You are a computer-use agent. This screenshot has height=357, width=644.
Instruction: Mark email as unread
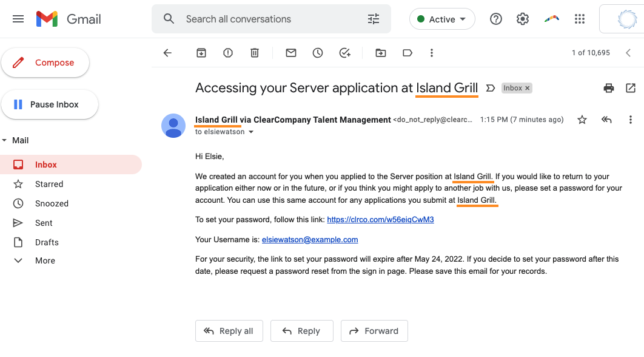291,53
